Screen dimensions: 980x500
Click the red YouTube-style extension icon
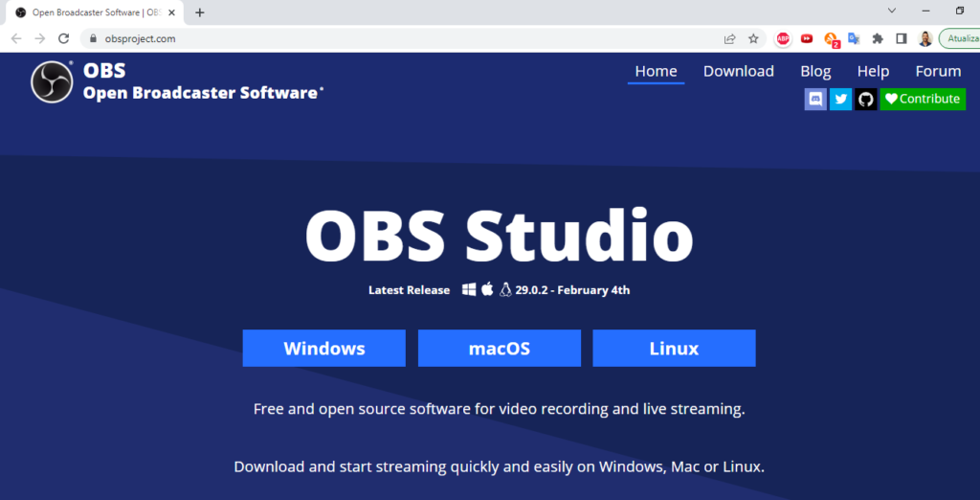(x=807, y=39)
